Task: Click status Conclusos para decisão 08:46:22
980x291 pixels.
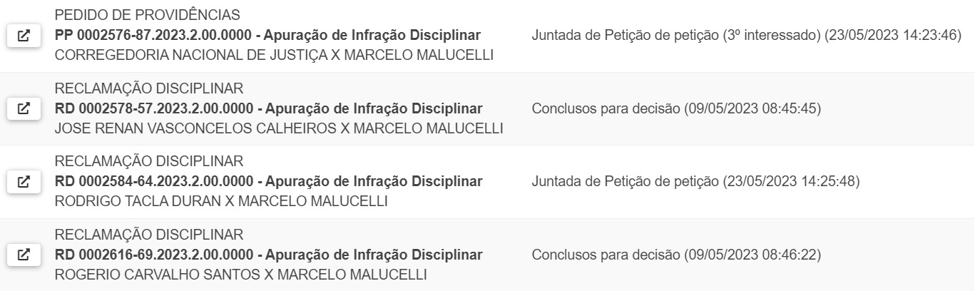Action: [x=677, y=255]
